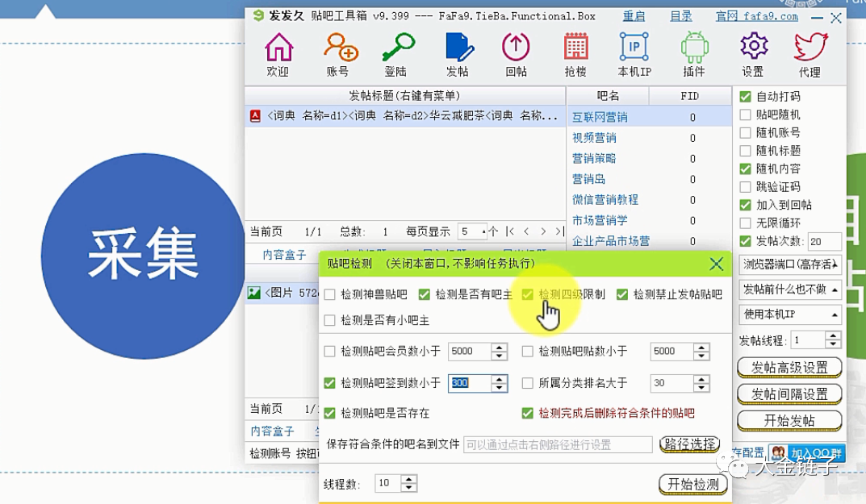
Task: Toggle 检测完成后删除符合条件的贴吧 checkbox
Action: (x=528, y=413)
